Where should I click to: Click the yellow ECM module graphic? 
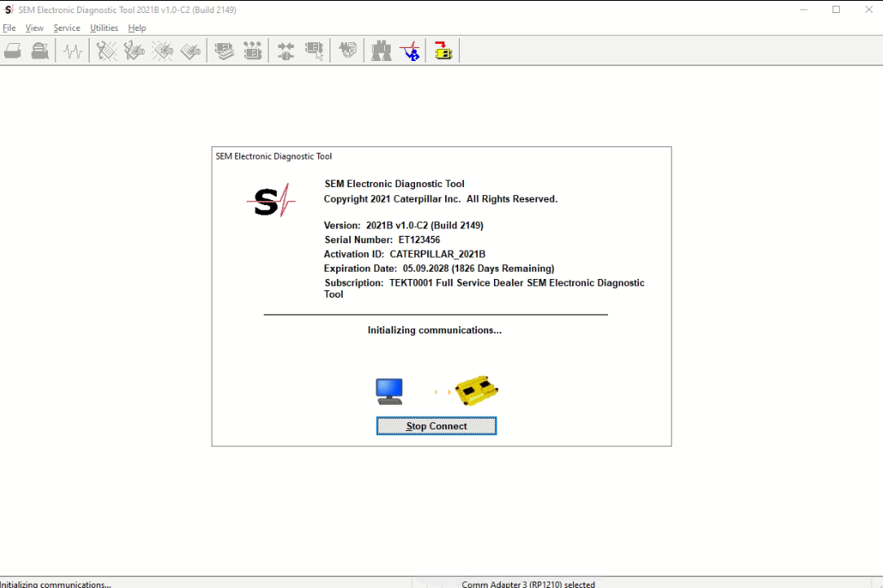(x=476, y=390)
